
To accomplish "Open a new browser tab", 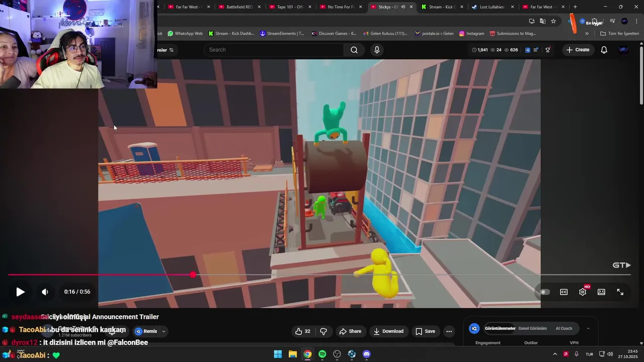I will 575,7.
